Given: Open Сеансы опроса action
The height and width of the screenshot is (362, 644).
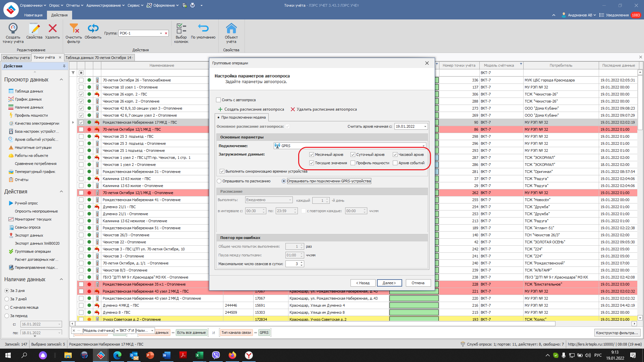Looking at the screenshot, I should pos(28,227).
